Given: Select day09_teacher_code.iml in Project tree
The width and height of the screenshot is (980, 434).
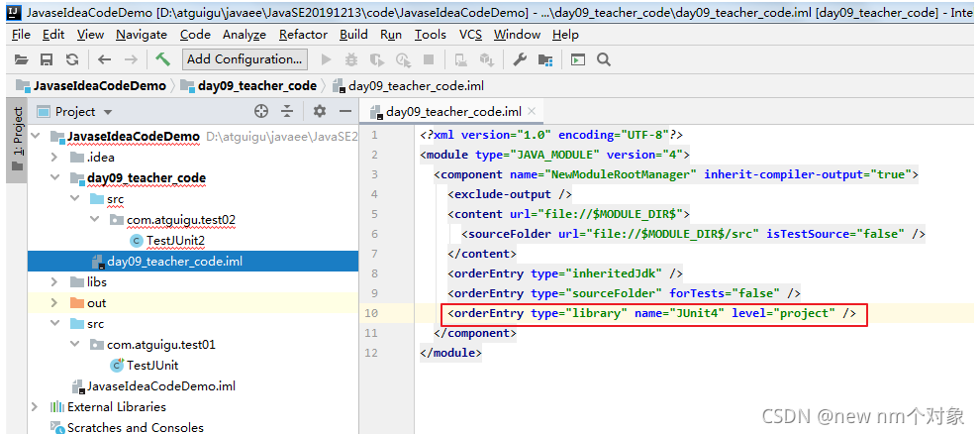Looking at the screenshot, I should pos(174,262).
